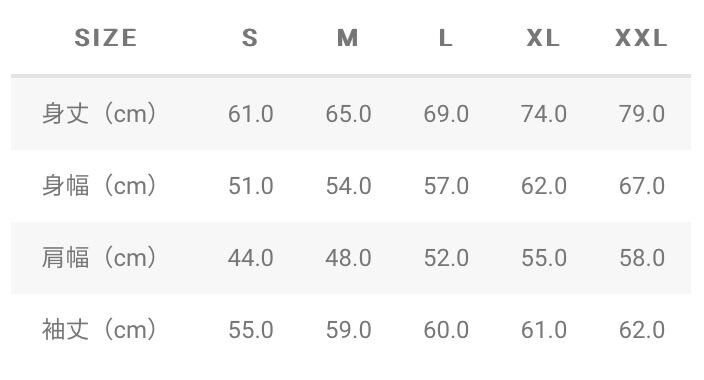The image size is (704, 380).
Task: Click the 69.0 value in the L column
Action: (x=446, y=114)
